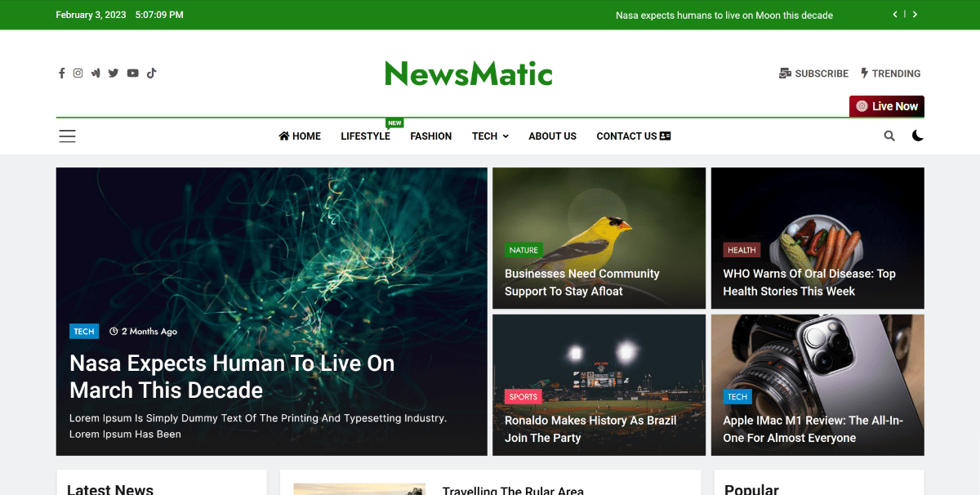
Task: Open the YouTube social icon
Action: tap(132, 73)
